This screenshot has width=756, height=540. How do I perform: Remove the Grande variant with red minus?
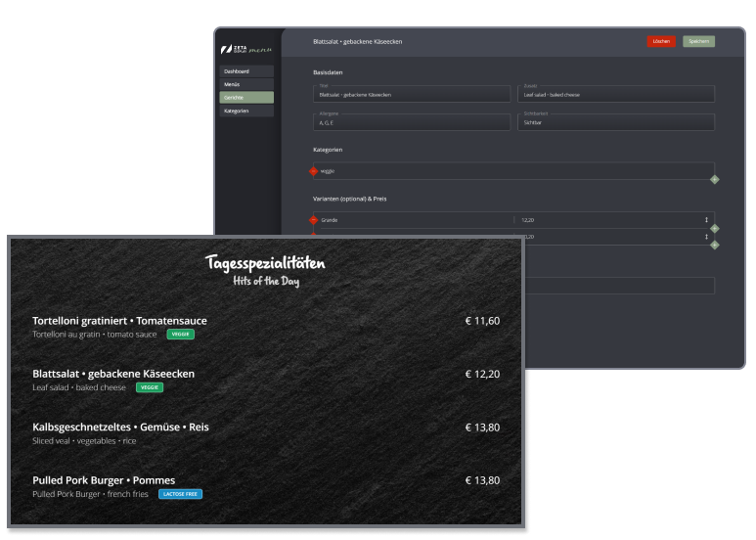313,220
